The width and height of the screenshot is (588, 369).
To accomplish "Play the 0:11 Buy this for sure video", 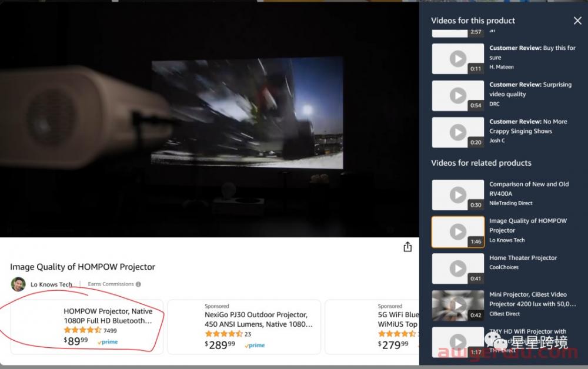I will click(458, 58).
